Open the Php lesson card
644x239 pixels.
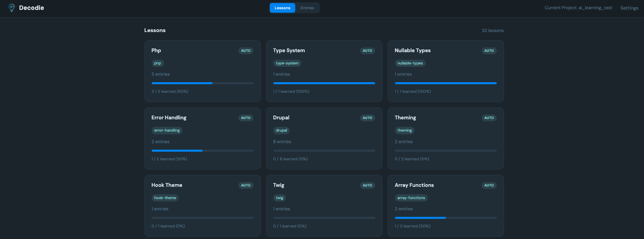[202, 71]
